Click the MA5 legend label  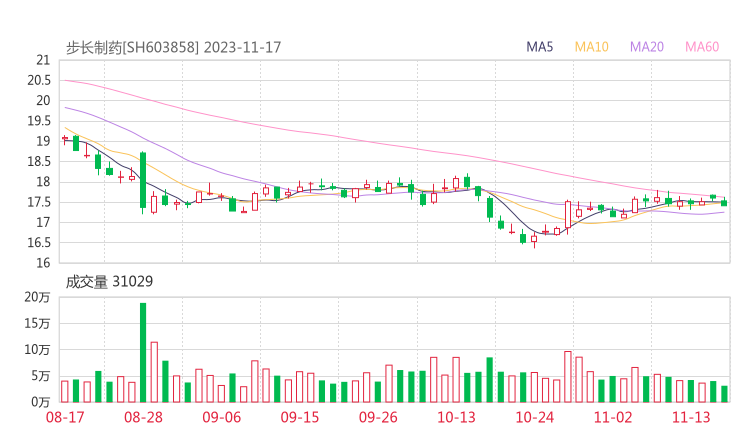tap(539, 47)
